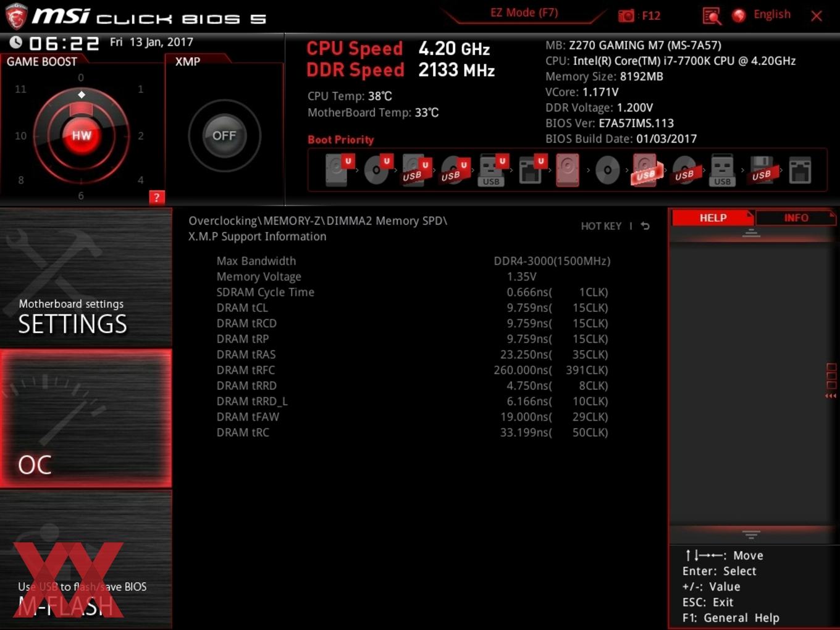The height and width of the screenshot is (630, 840).
Task: Select the red highlighted legacy hard disk icon
Action: coord(568,170)
